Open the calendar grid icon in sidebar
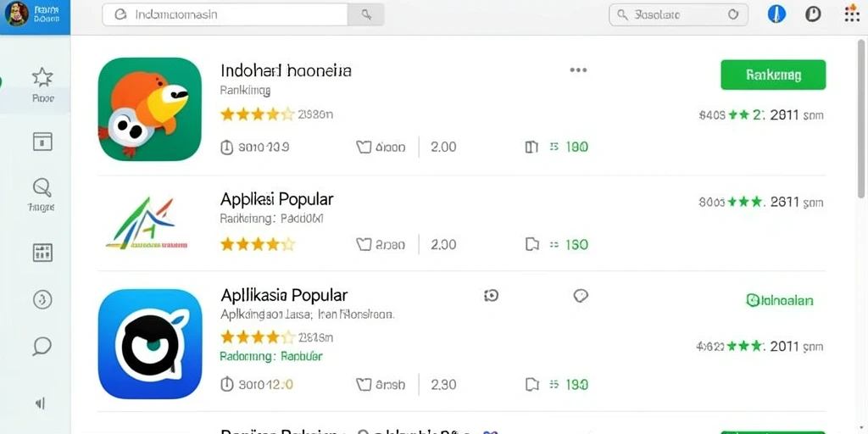The height and width of the screenshot is (434, 868). [x=42, y=253]
